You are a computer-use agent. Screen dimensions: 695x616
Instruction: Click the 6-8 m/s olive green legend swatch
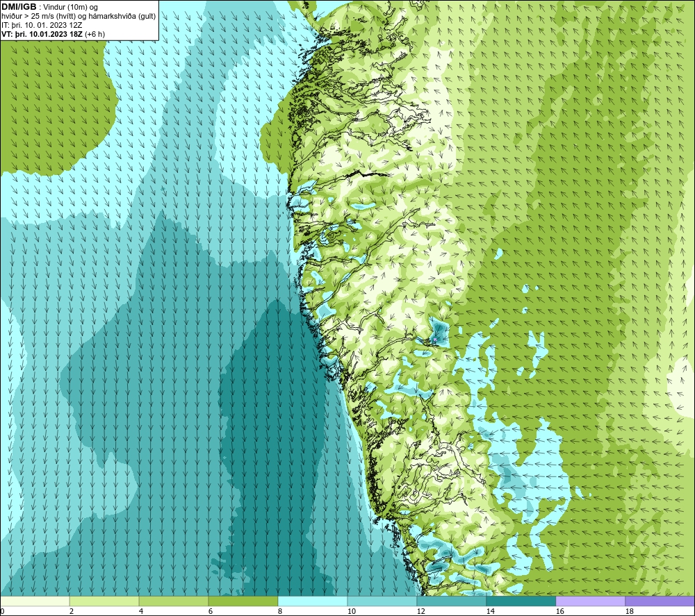tap(243, 601)
